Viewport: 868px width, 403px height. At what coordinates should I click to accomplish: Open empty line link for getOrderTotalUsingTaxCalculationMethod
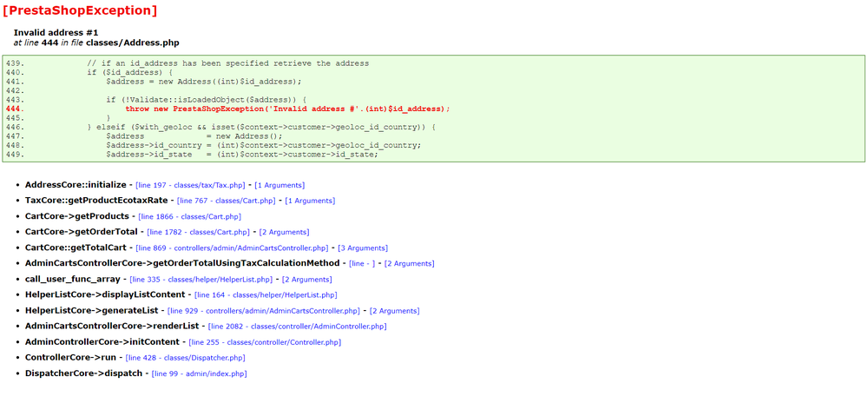click(363, 263)
